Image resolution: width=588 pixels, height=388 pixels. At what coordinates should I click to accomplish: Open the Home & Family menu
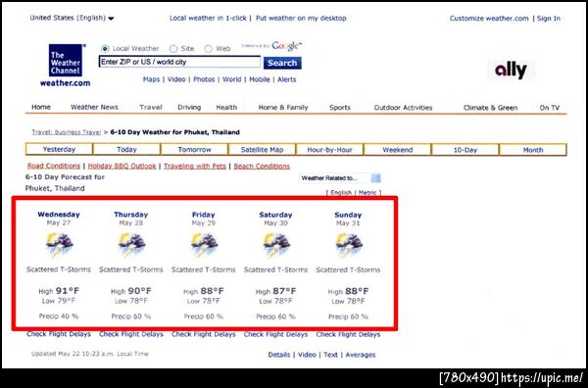click(283, 108)
